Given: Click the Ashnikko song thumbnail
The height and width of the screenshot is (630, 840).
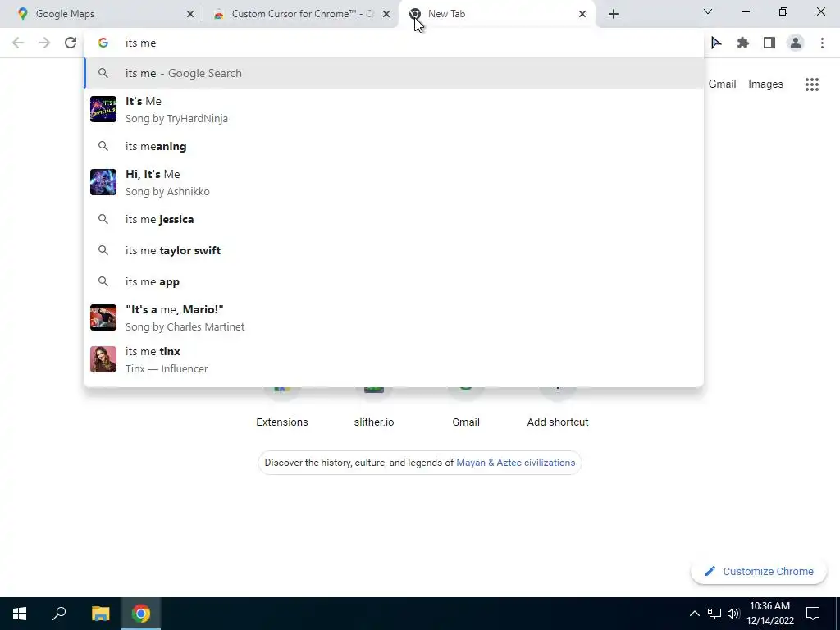Looking at the screenshot, I should 103,182.
